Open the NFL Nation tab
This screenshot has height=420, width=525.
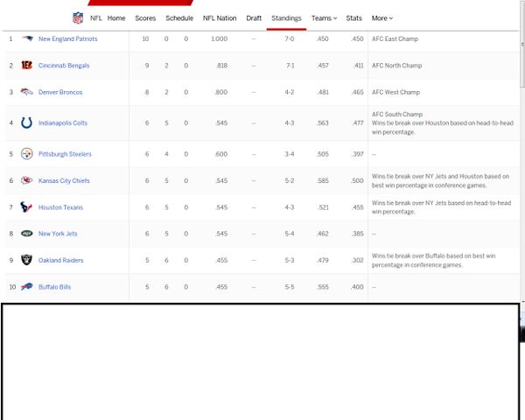(220, 18)
